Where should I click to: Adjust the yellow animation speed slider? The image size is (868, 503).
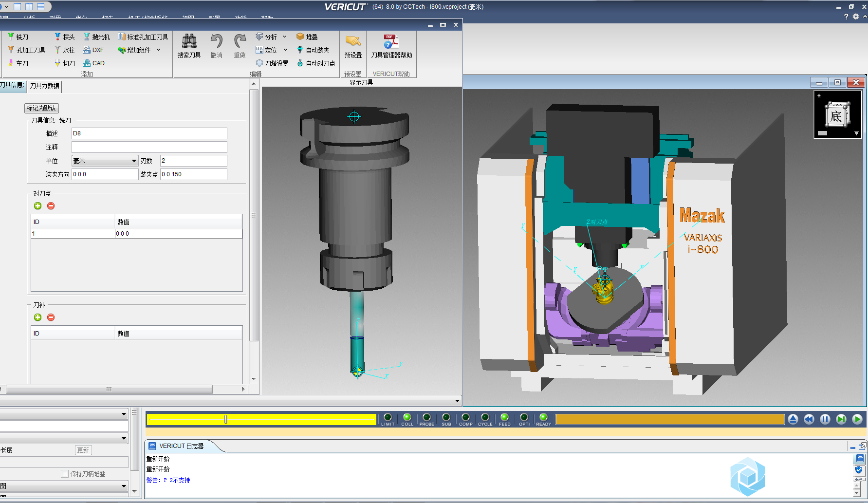pos(225,419)
